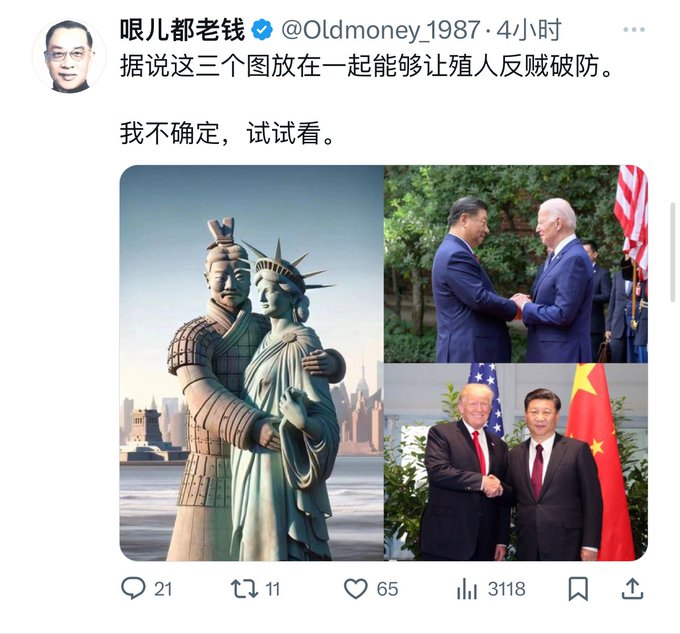Open the three-dot more options menu
The width and height of the screenshot is (680, 634).
634,29
